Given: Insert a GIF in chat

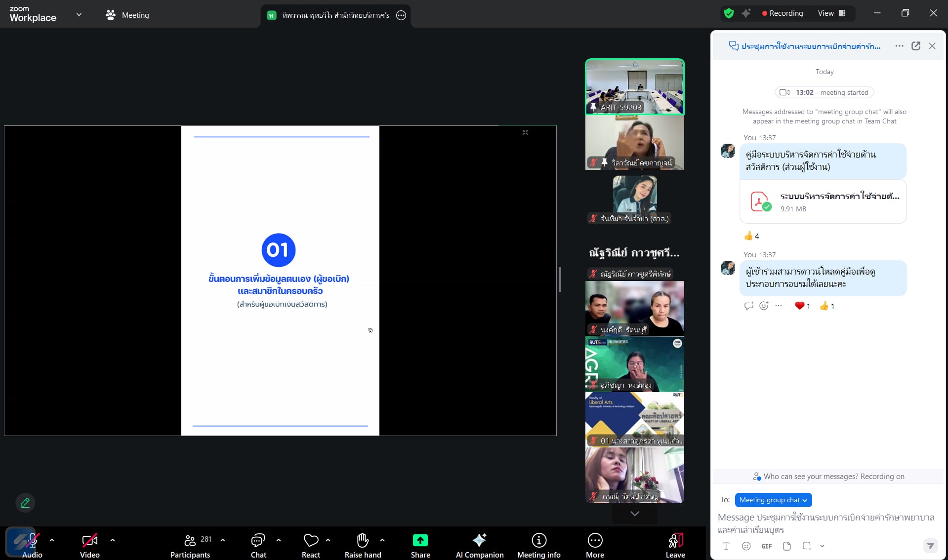Looking at the screenshot, I should tap(766, 546).
